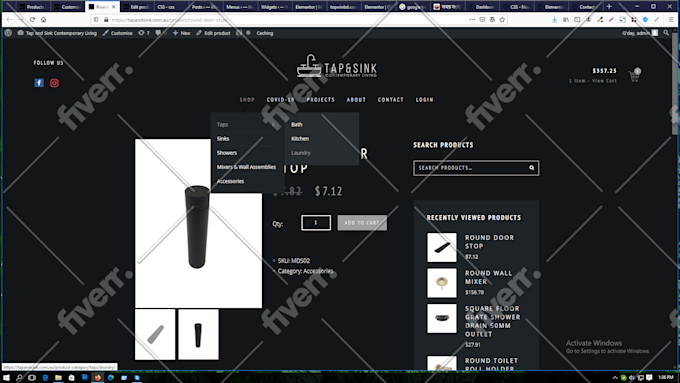The width and height of the screenshot is (680, 383).
Task: Show hidden system tray icons
Action: click(x=615, y=377)
